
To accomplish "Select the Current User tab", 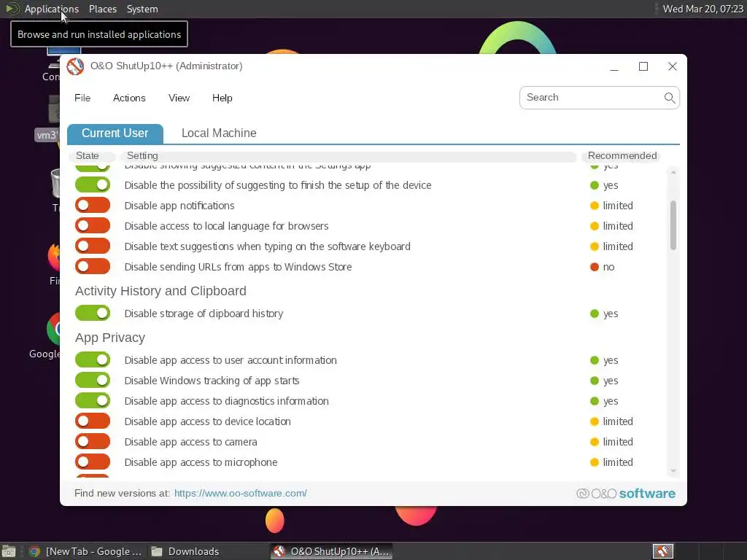I will [115, 133].
